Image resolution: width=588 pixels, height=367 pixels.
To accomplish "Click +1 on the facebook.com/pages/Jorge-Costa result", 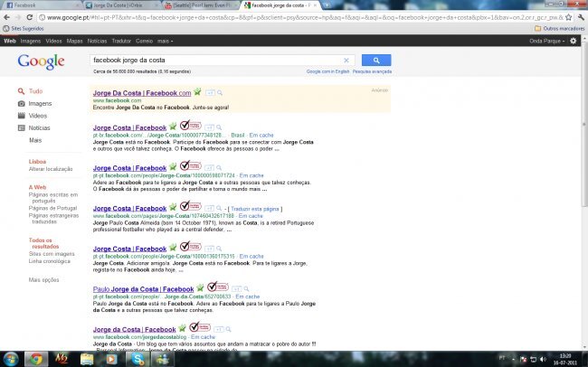I will [209, 209].
